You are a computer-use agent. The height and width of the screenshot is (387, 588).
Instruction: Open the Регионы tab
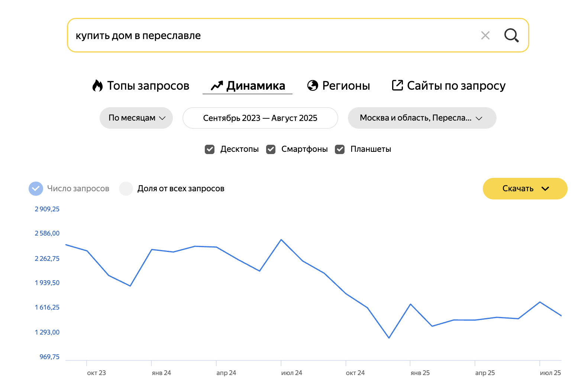click(346, 86)
